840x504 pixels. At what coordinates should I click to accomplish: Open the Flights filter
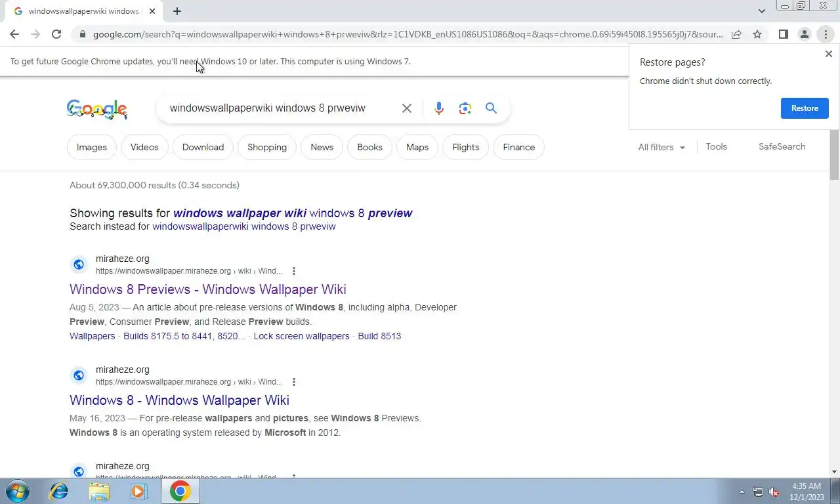click(466, 147)
